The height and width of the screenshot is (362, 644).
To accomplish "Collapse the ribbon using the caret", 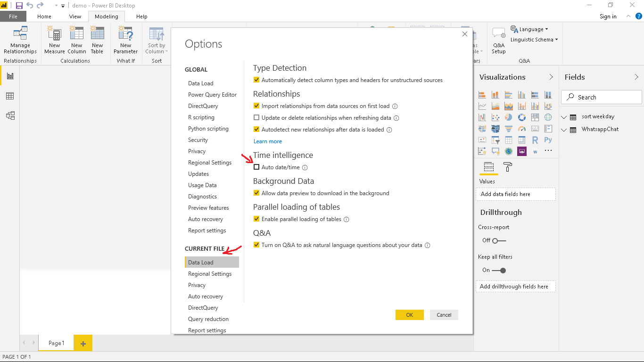I will click(628, 16).
